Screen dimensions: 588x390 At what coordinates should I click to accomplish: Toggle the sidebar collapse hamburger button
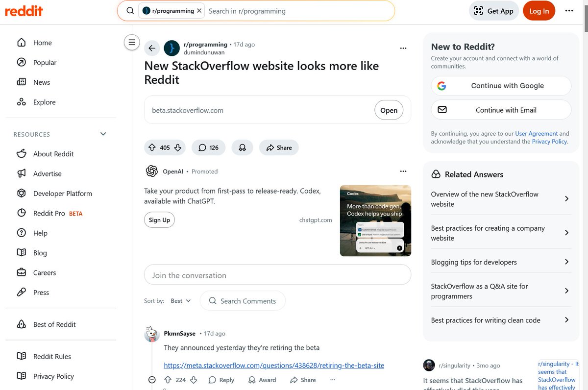(x=132, y=42)
